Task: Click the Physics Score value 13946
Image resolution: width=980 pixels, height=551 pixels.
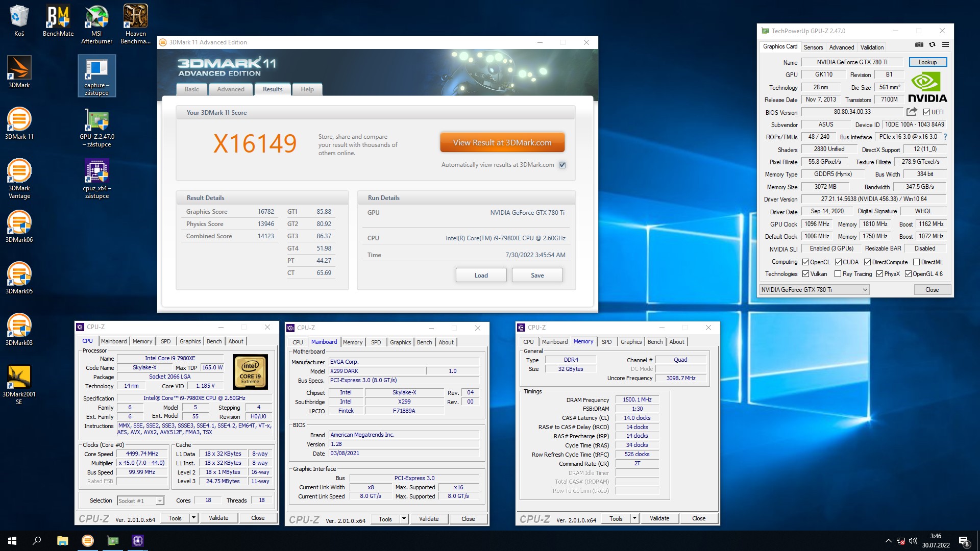Action: coord(265,224)
